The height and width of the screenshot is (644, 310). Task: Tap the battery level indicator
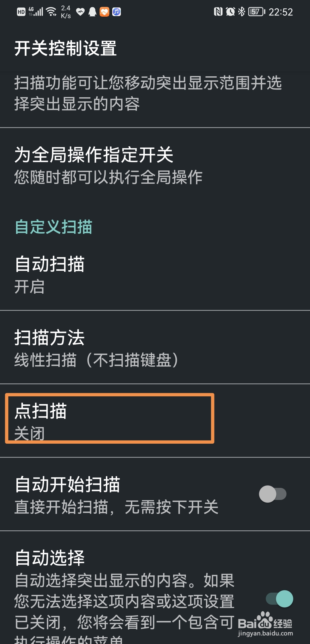click(x=257, y=12)
